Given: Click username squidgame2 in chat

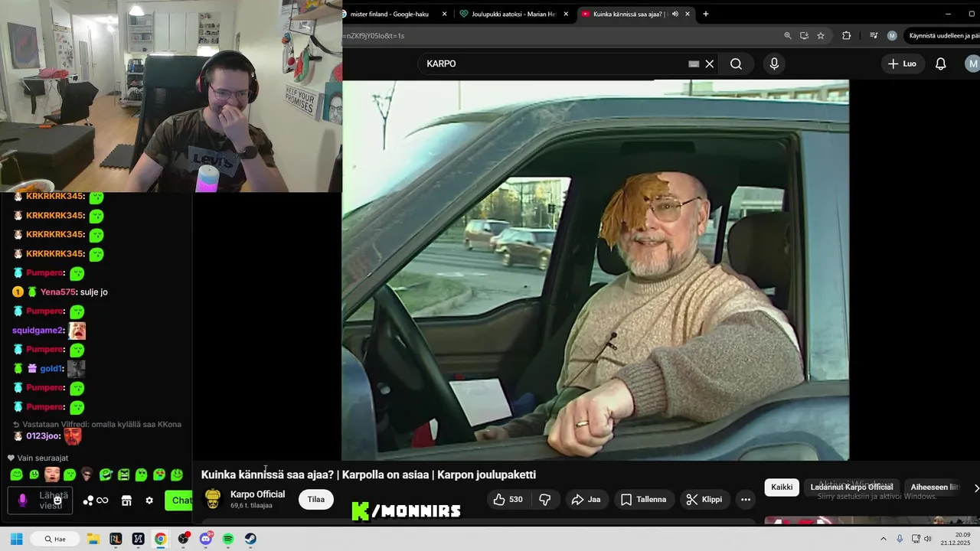Looking at the screenshot, I should point(38,330).
